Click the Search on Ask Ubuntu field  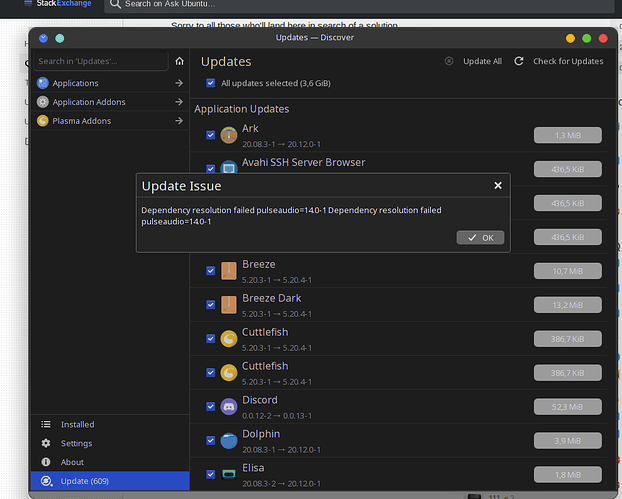point(359,5)
